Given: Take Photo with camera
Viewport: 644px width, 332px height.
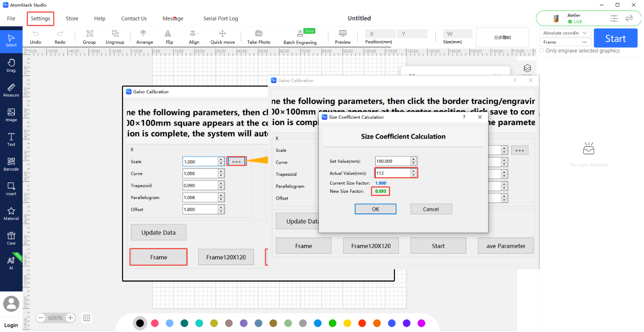Looking at the screenshot, I should coord(258,37).
